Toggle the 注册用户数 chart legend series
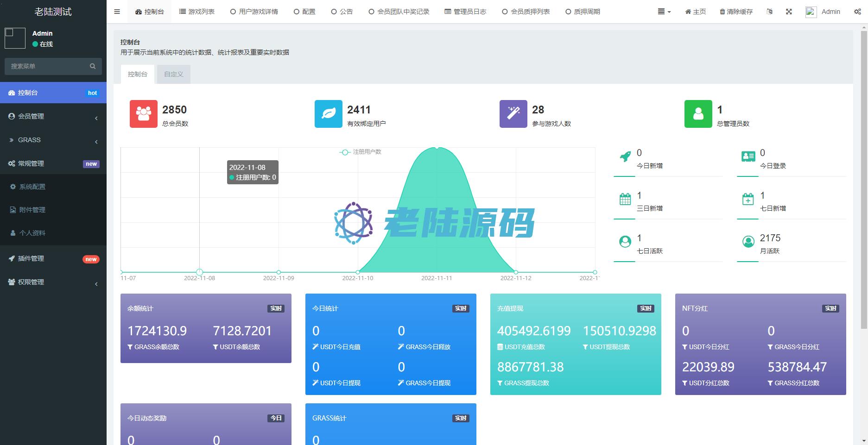The width and height of the screenshot is (868, 445). coord(361,152)
